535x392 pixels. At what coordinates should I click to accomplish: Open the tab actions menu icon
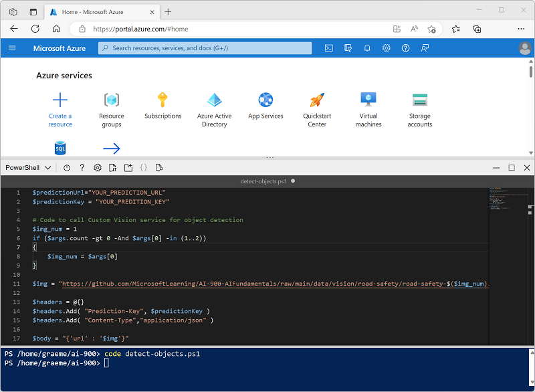point(33,12)
